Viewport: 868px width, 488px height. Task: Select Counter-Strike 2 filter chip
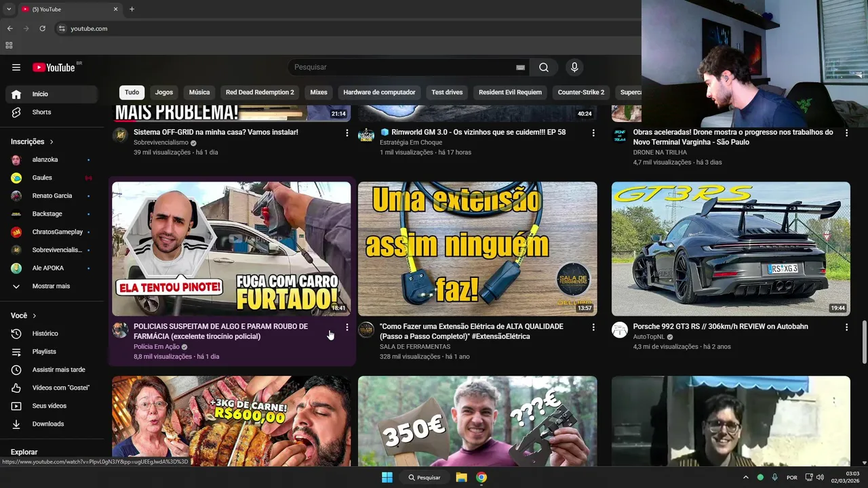(x=581, y=92)
